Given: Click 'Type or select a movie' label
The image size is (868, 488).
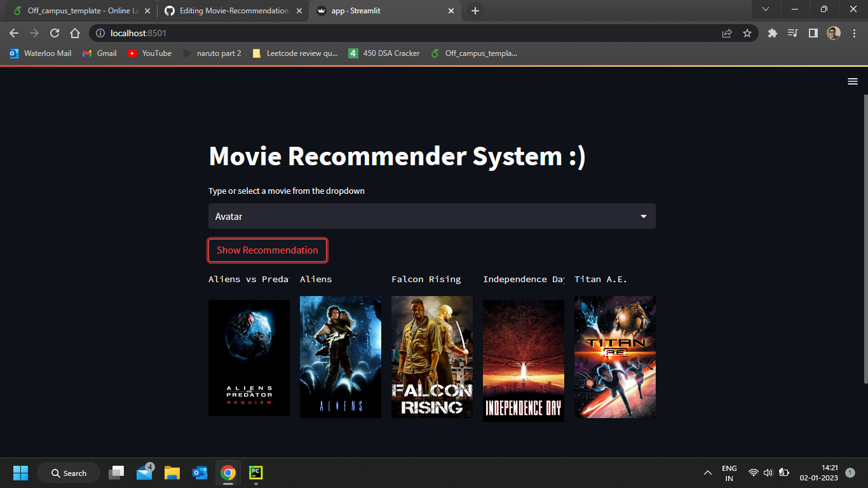Looking at the screenshot, I should tap(287, 191).
